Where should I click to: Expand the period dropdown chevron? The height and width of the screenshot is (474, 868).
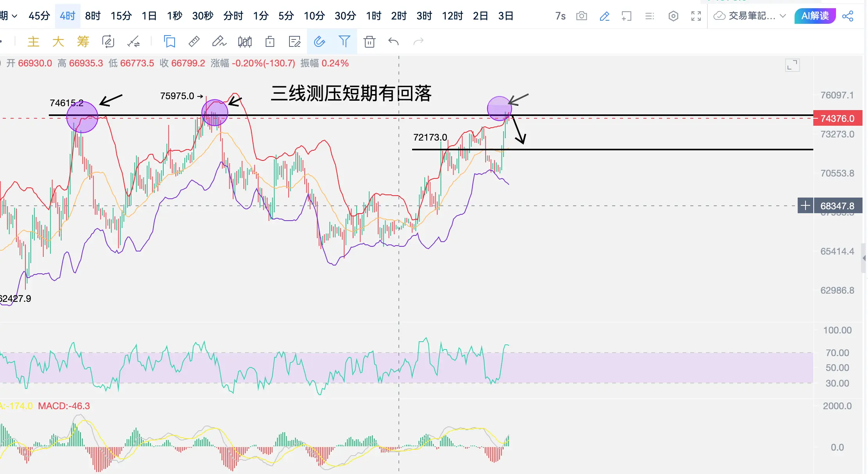14,16
